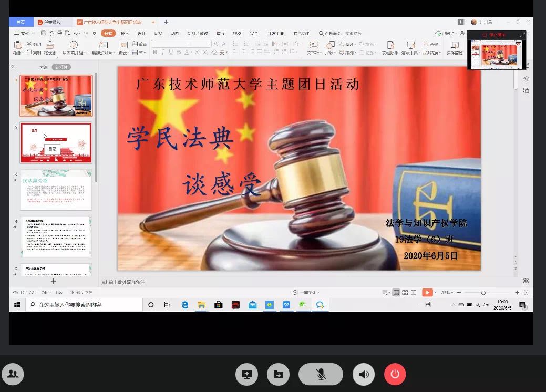This screenshot has height=392, width=546.
Task: Open the Slide Show ribbon tab
Action: coord(198,33)
